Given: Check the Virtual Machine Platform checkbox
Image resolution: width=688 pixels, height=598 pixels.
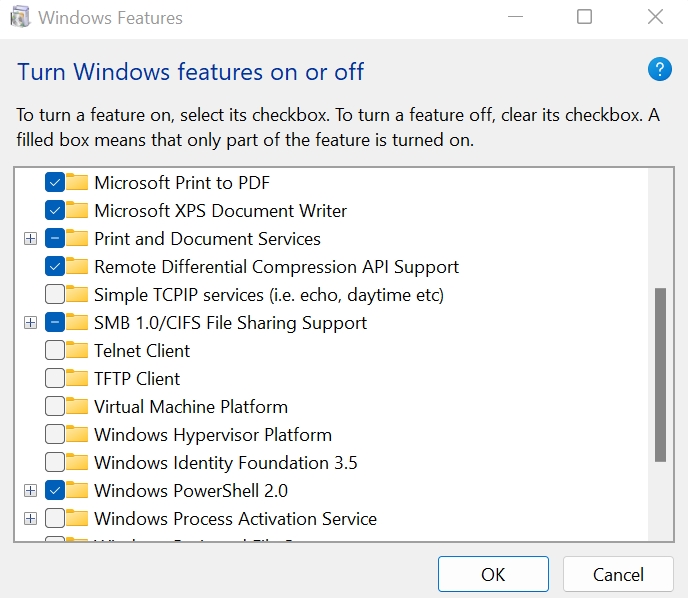Looking at the screenshot, I should [x=55, y=407].
